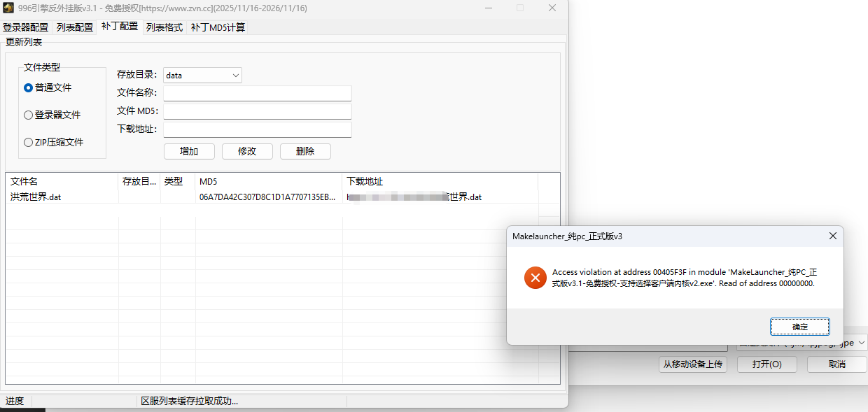Switch to the 登录器配置 tab
Viewport: 868px width, 412px height.
[x=25, y=27]
